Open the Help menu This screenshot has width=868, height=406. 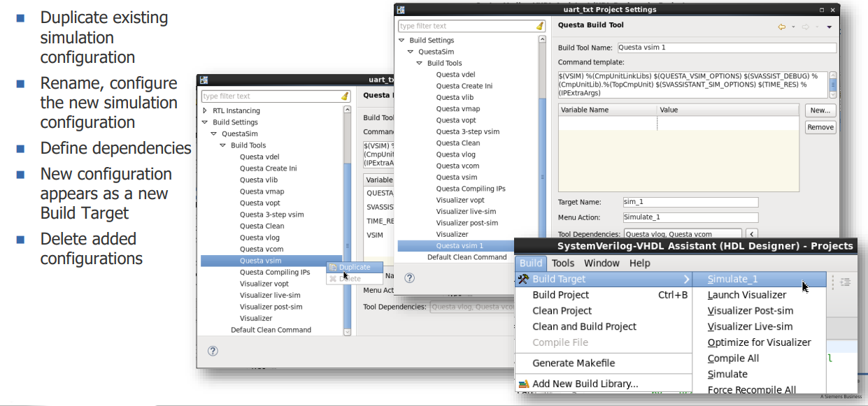click(x=639, y=263)
